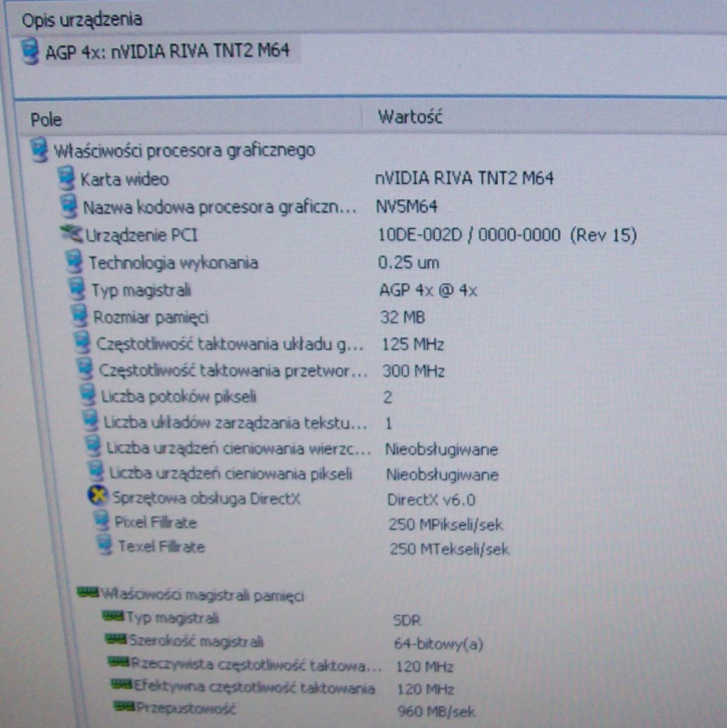727x728 pixels.
Task: Click the 960 MB/sek bandwidth value
Action: 437,711
